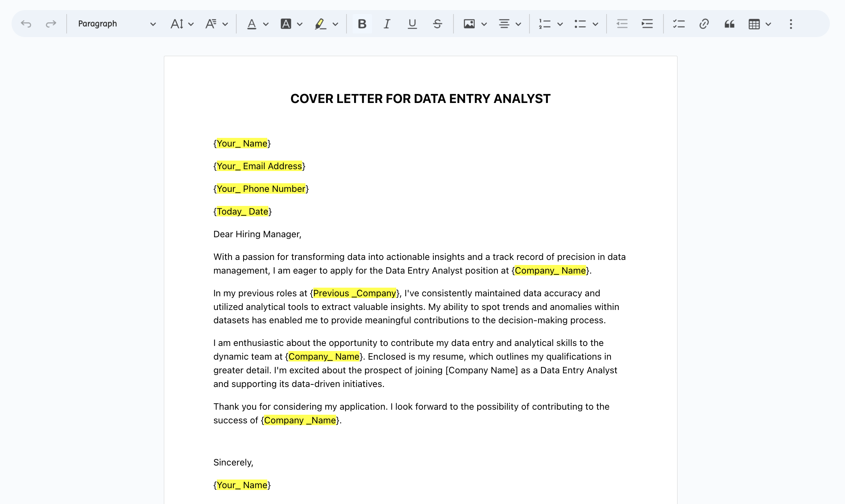Image resolution: width=845 pixels, height=504 pixels.
Task: Show more toolbar items menu
Action: (x=791, y=24)
